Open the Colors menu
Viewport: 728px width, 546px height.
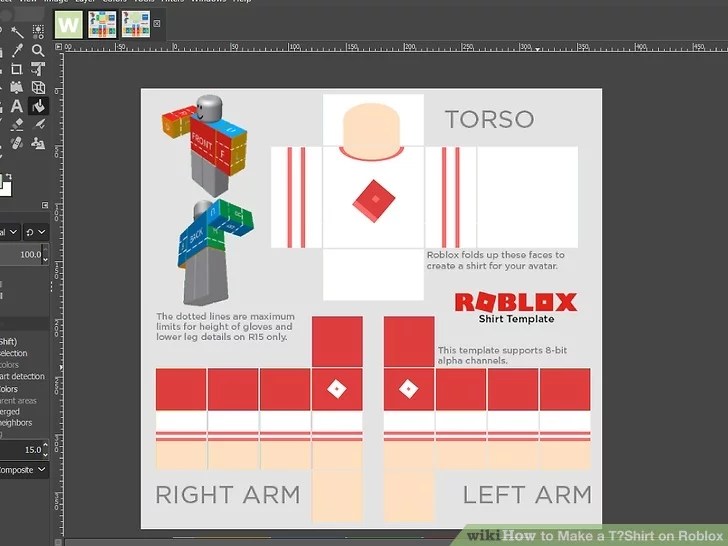coord(114,1)
